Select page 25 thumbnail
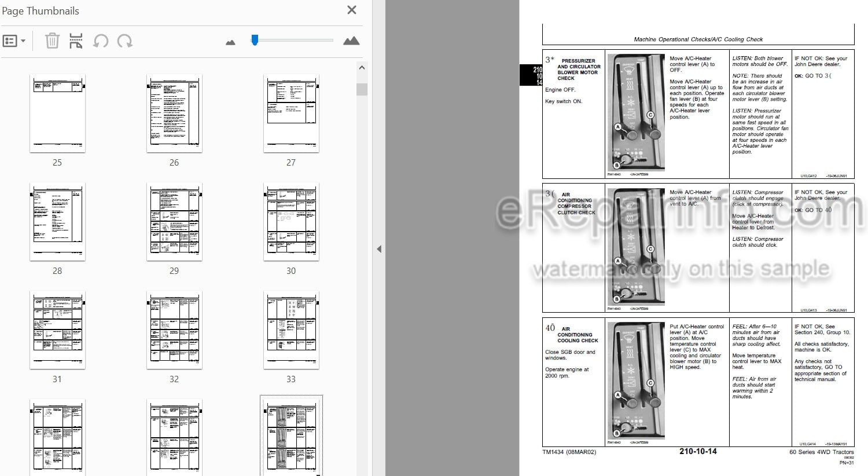868x476 pixels. 57,113
